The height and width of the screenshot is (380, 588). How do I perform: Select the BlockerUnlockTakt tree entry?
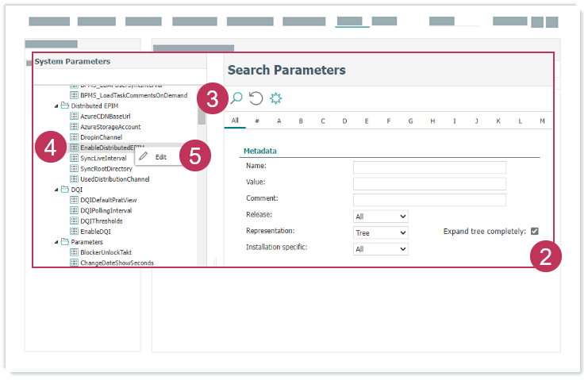click(x=106, y=252)
